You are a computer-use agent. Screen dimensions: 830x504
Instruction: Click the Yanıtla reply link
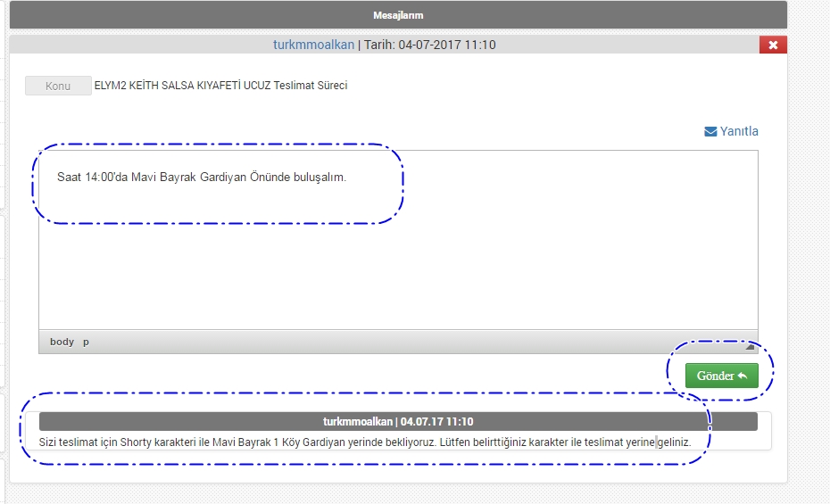click(x=738, y=131)
